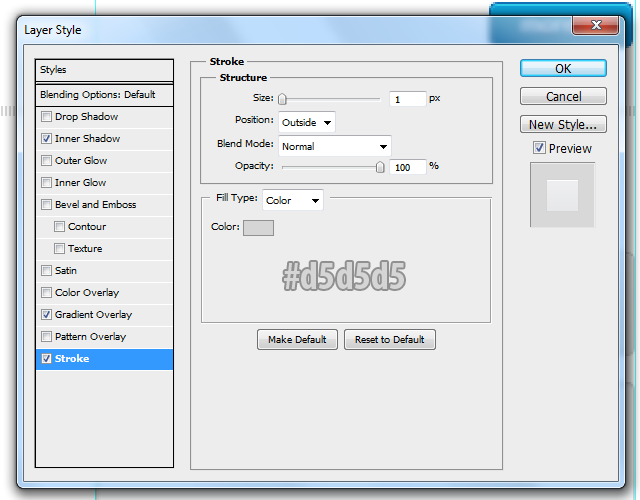Tick the Texture checkbox
Viewport: 640px width, 500px height.
(60, 249)
